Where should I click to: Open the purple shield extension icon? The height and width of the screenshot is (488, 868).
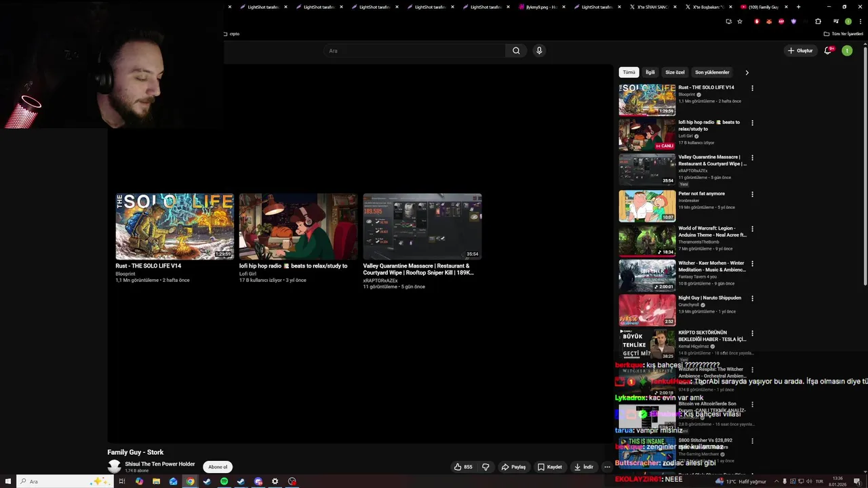[x=793, y=21]
